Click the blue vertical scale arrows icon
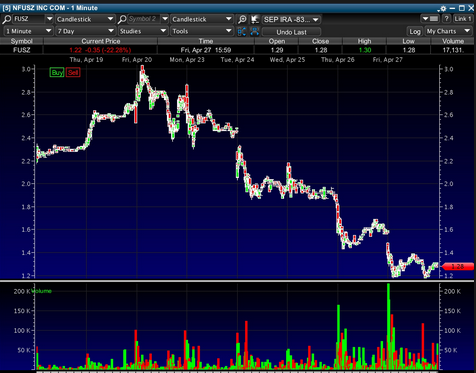 pos(242,32)
